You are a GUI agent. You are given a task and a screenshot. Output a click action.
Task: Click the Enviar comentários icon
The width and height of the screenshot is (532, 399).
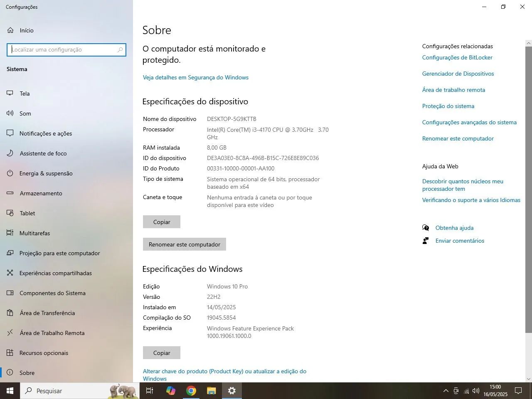coord(425,241)
